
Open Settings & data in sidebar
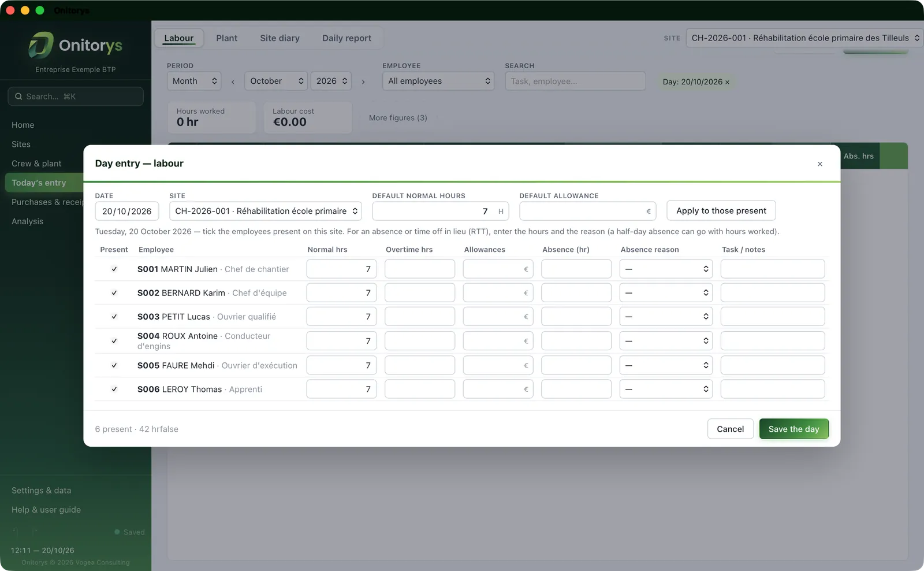tap(42, 491)
